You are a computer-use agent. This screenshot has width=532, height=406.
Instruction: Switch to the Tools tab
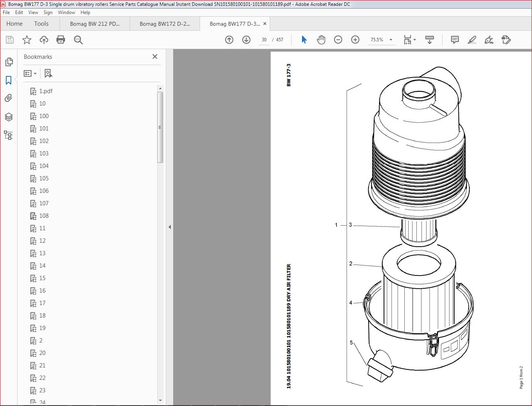point(41,24)
